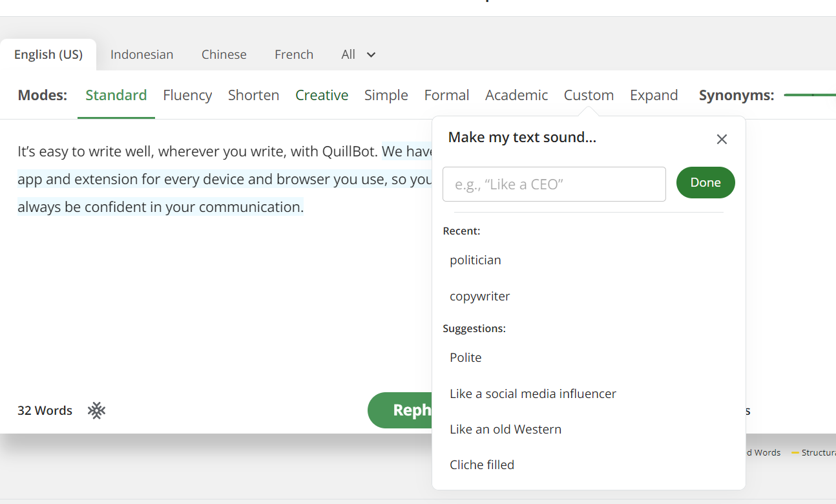Image resolution: width=836 pixels, height=504 pixels.
Task: Select the English (US) tab
Action: pos(48,55)
